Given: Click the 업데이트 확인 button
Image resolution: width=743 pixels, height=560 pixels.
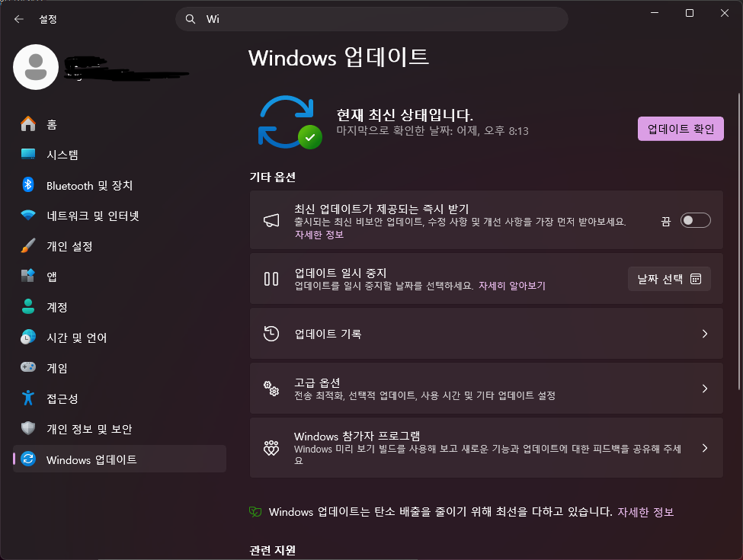Looking at the screenshot, I should (681, 129).
